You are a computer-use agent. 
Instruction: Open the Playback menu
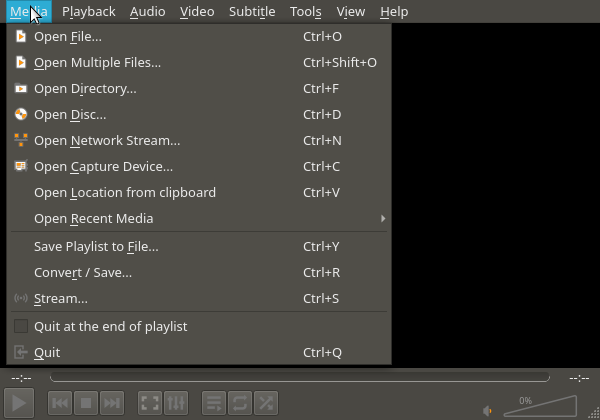[x=88, y=12]
